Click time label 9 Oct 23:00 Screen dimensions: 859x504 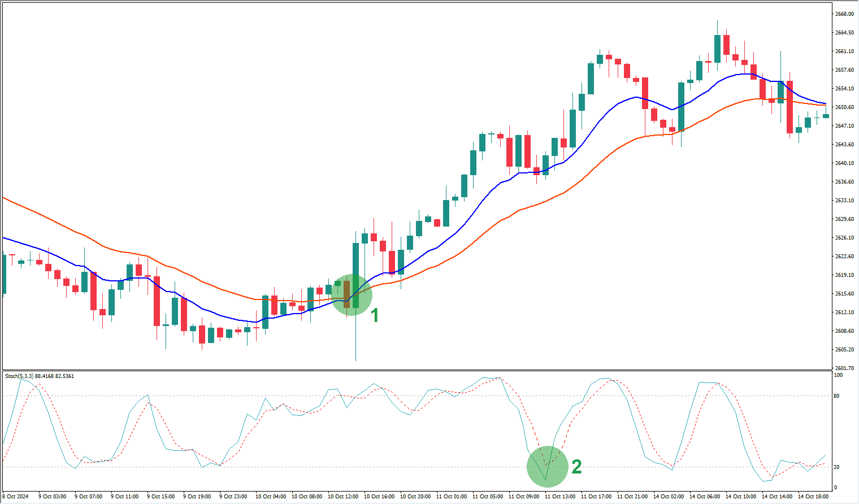click(233, 497)
